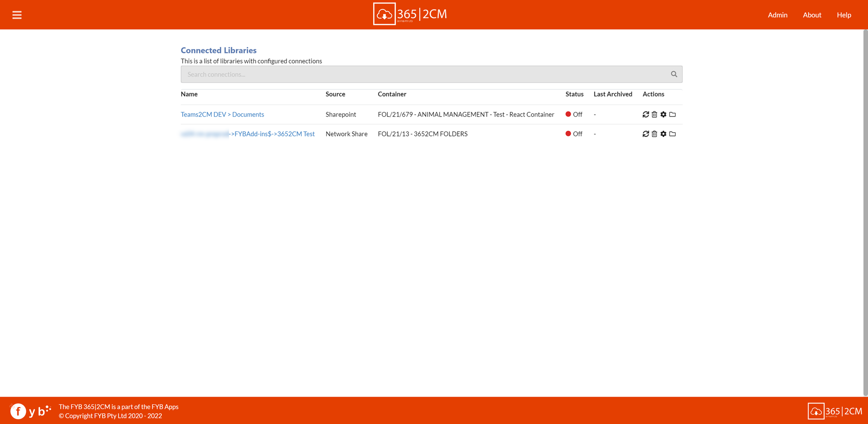
Task: Open the Admin menu
Action: point(777,15)
